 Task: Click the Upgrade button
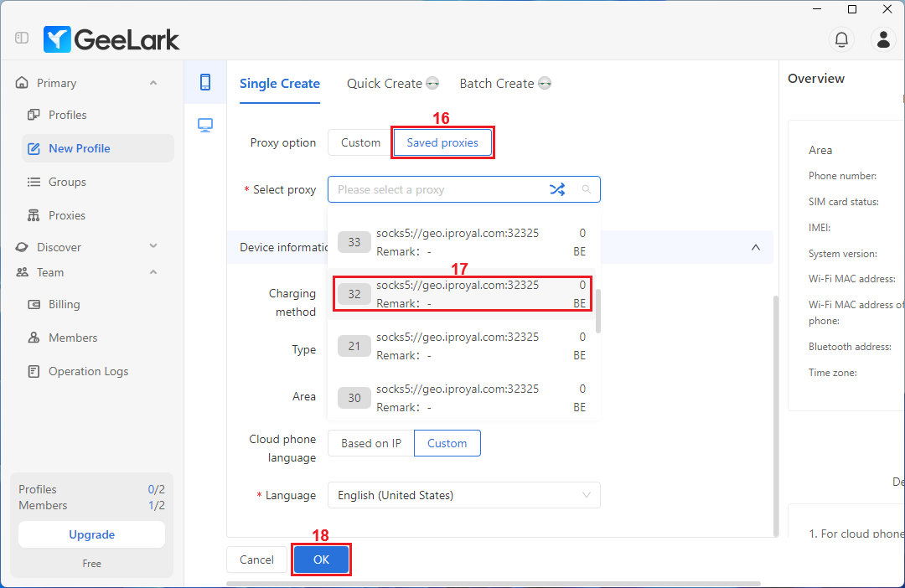[x=91, y=534]
